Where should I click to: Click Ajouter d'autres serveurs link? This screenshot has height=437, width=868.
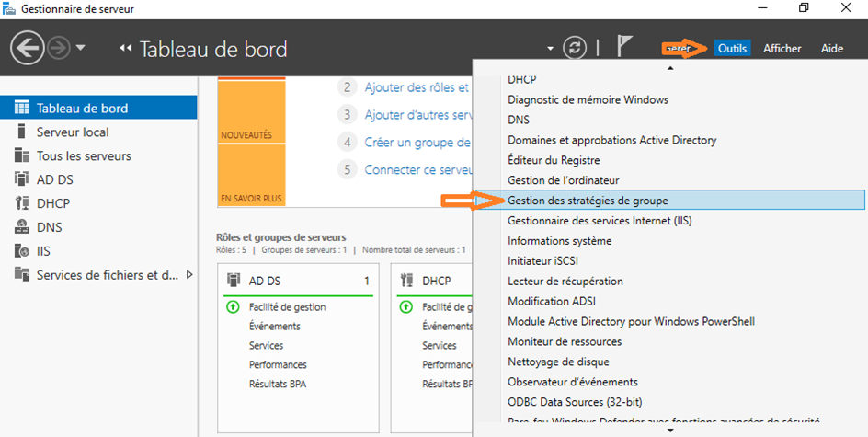coord(417,115)
